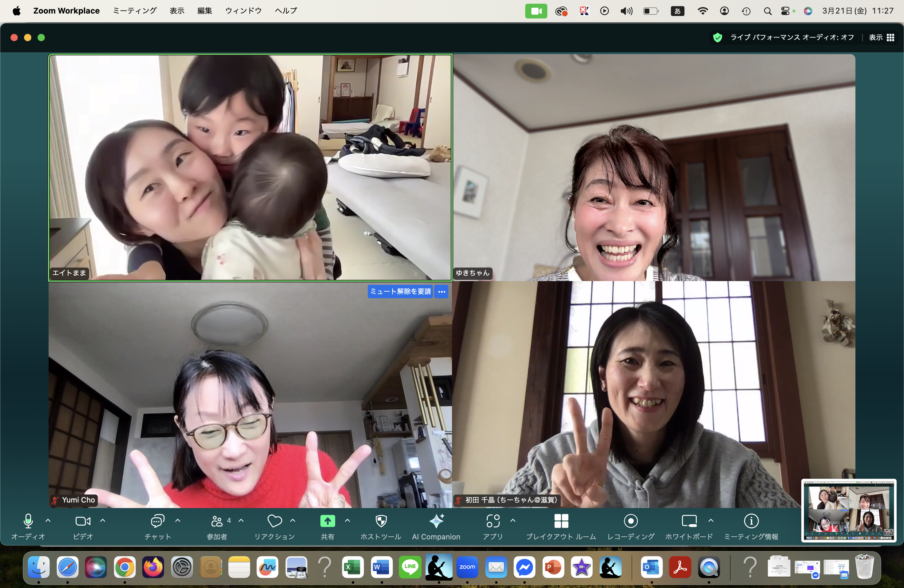Click the 表示 view layout button

[x=881, y=37]
